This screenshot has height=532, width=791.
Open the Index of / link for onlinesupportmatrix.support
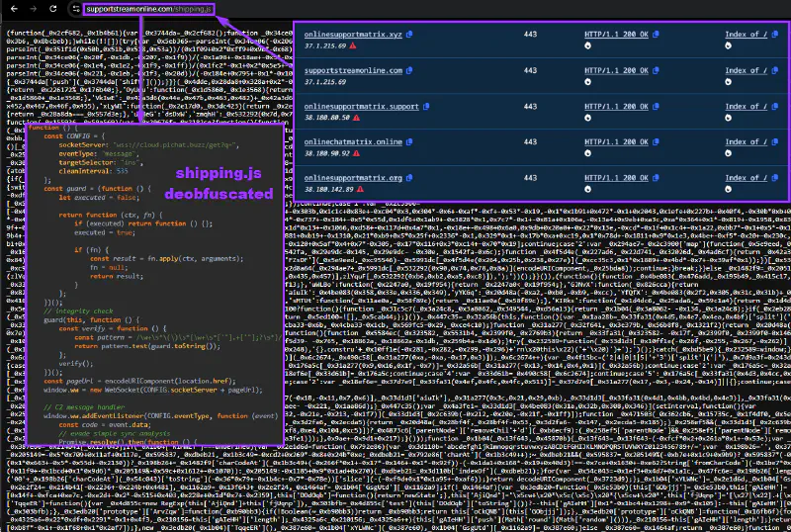coord(747,107)
